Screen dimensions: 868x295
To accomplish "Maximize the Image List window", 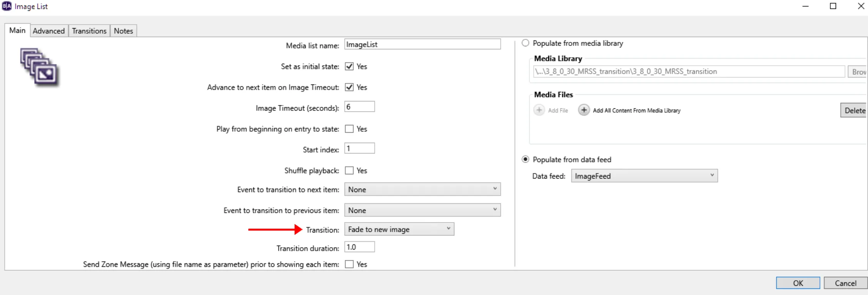I will [833, 6].
